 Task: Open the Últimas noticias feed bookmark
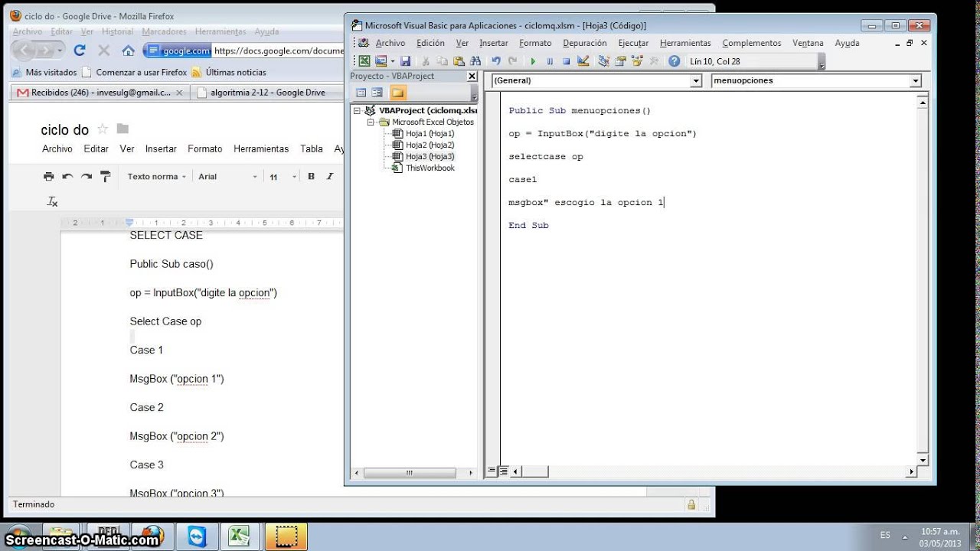click(x=228, y=72)
